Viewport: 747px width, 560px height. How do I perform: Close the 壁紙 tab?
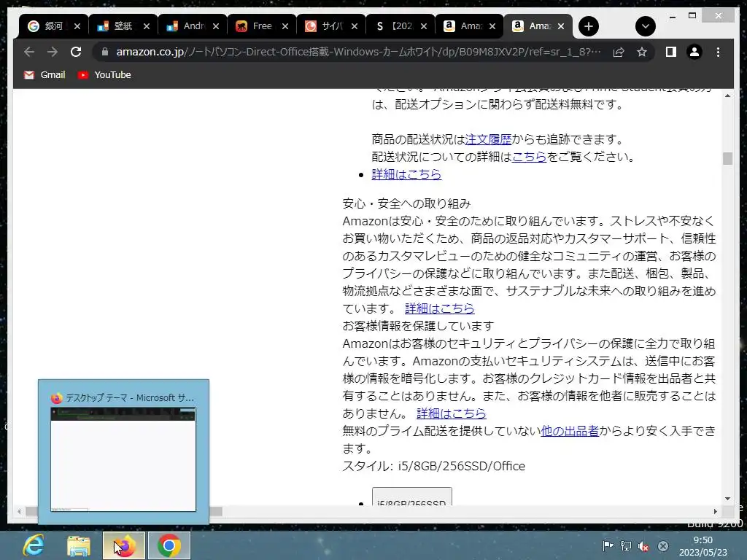pyautogui.click(x=146, y=26)
